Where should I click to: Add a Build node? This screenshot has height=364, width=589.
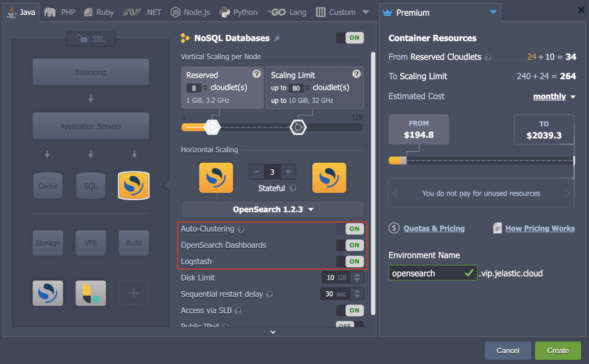point(134,243)
